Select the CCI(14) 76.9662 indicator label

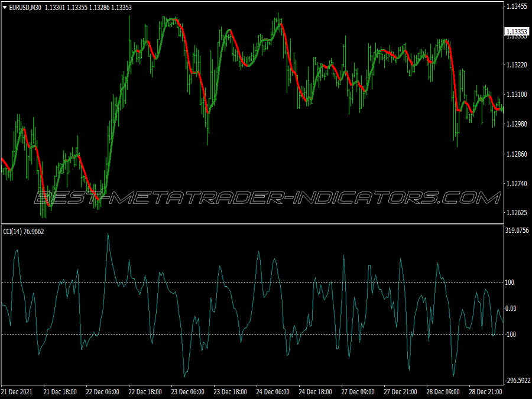point(24,231)
